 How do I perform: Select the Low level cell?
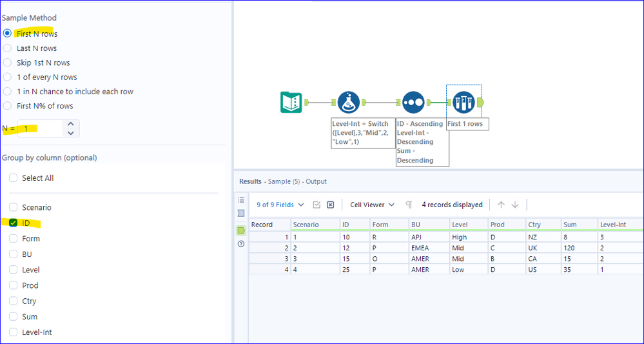pyautogui.click(x=468, y=269)
